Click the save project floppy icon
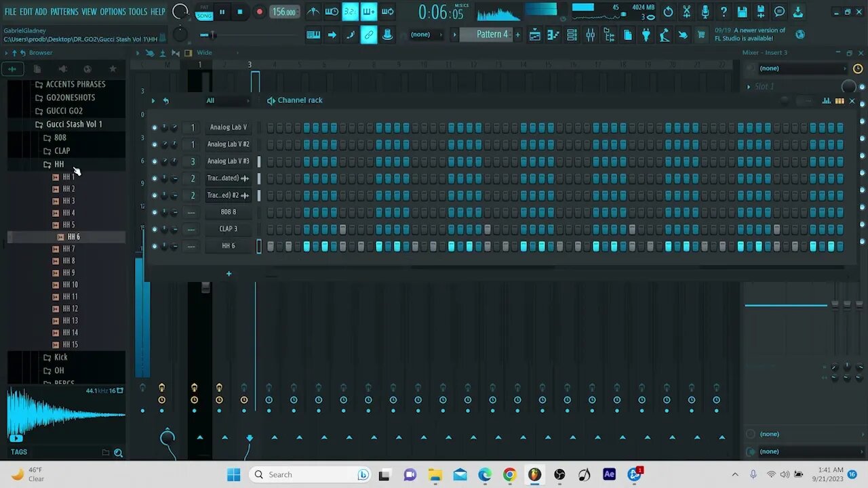868x488 pixels. click(x=743, y=12)
